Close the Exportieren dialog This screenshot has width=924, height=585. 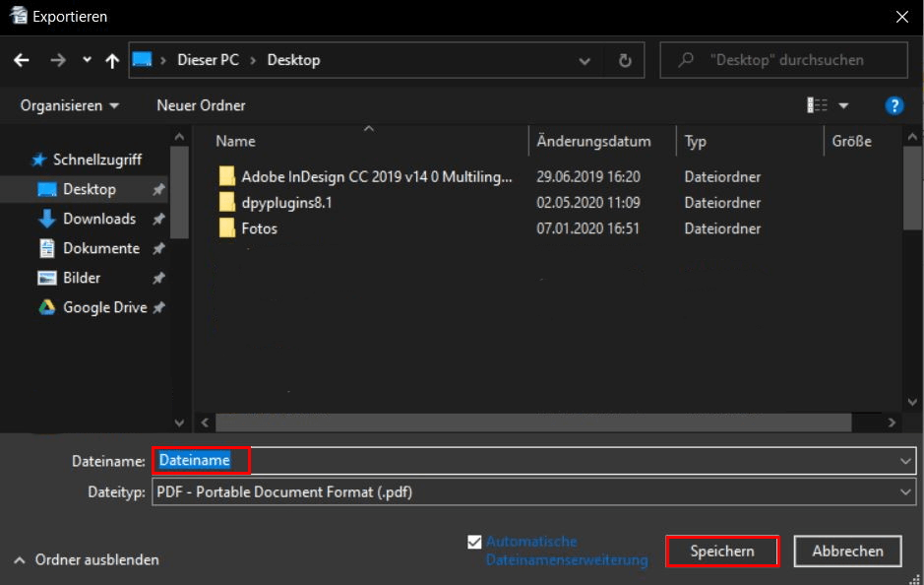(x=901, y=17)
